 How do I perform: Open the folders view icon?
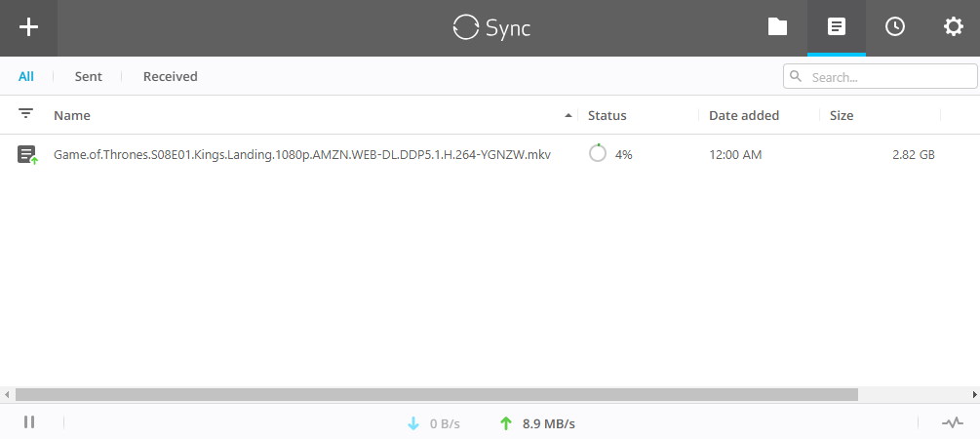coord(777,27)
